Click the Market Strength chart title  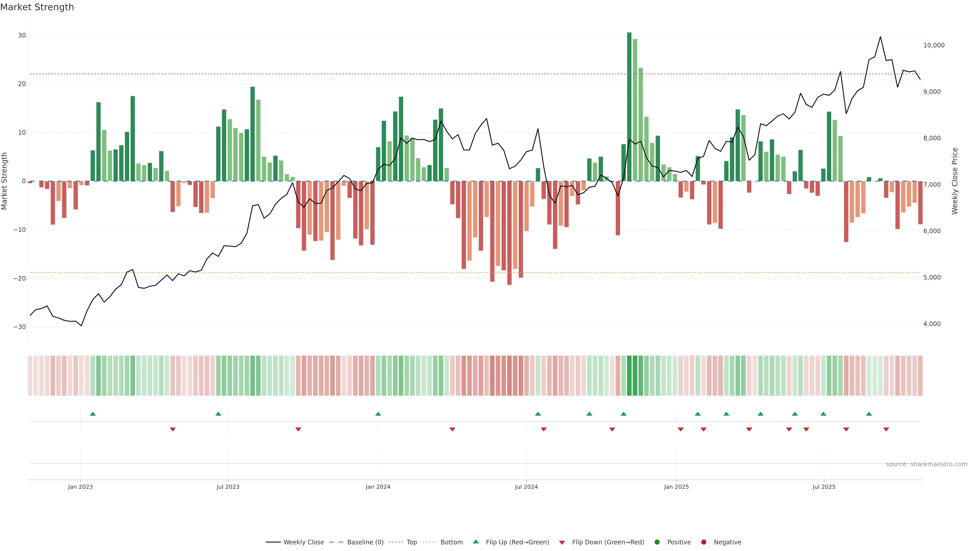point(37,7)
